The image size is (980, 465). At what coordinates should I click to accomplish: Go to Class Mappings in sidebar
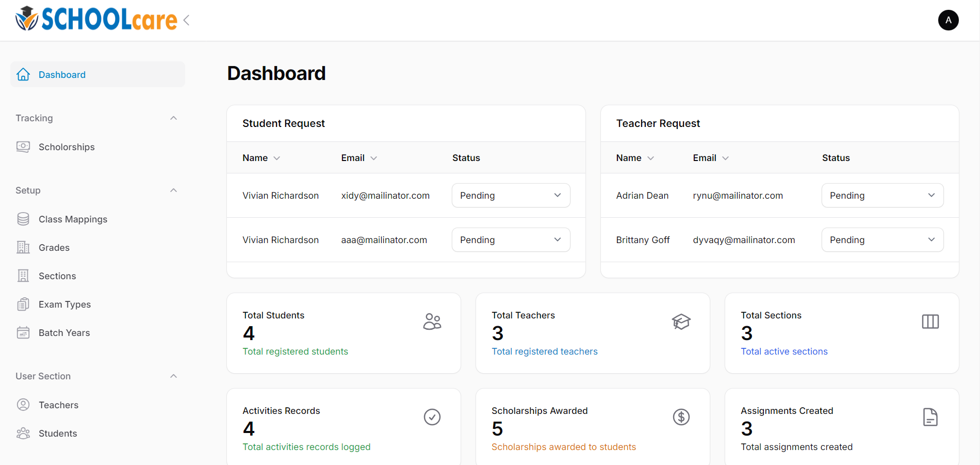[x=73, y=219]
